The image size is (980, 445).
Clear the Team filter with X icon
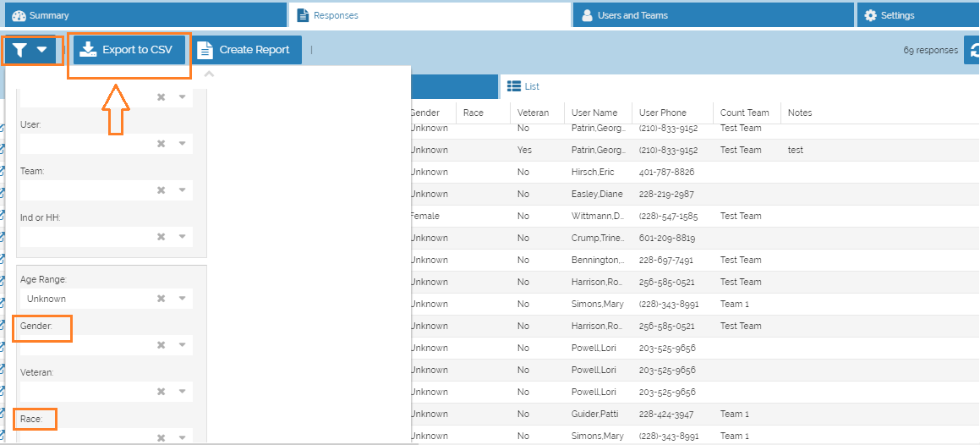(161, 190)
